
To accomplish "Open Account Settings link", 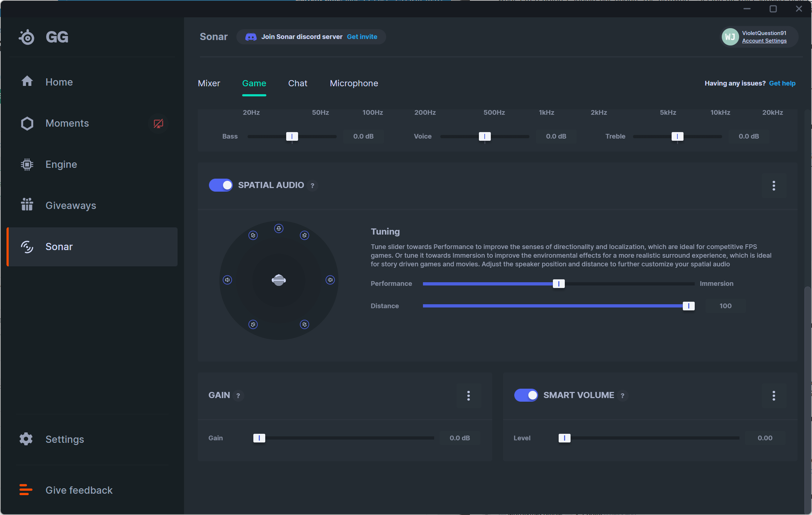I will click(764, 41).
